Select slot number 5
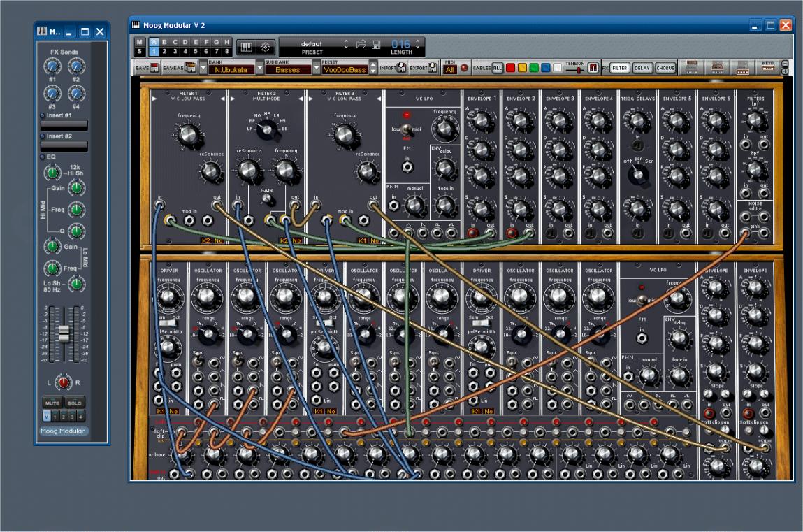The width and height of the screenshot is (803, 532). pyautogui.click(x=196, y=51)
